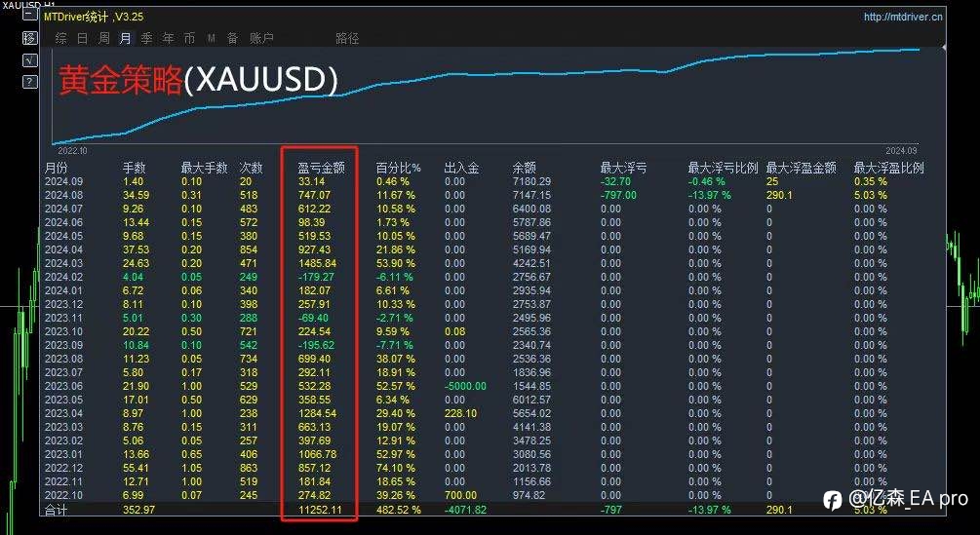Switch to the 日 daily tab
The image size is (980, 535).
pos(83,39)
